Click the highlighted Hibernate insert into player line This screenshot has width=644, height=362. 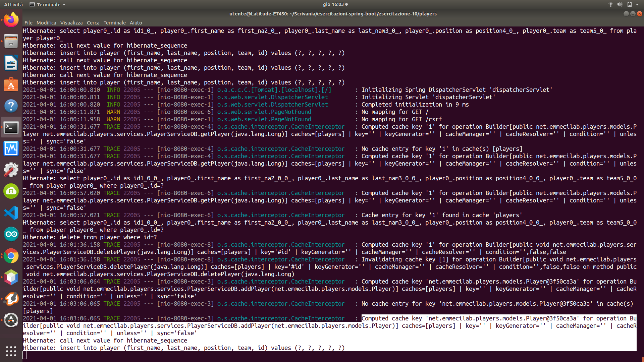click(184, 348)
